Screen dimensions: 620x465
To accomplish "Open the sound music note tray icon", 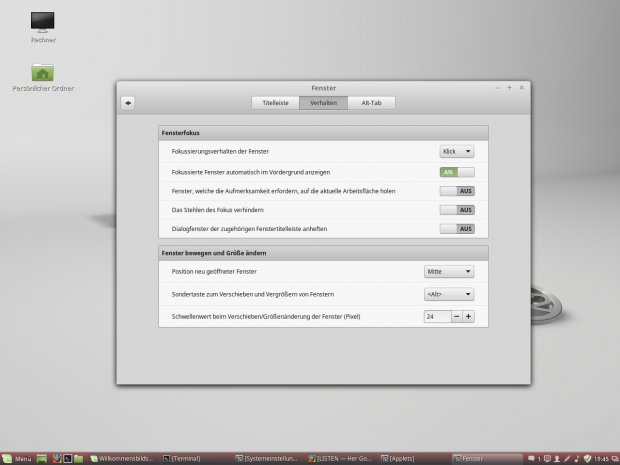I will coord(577,459).
